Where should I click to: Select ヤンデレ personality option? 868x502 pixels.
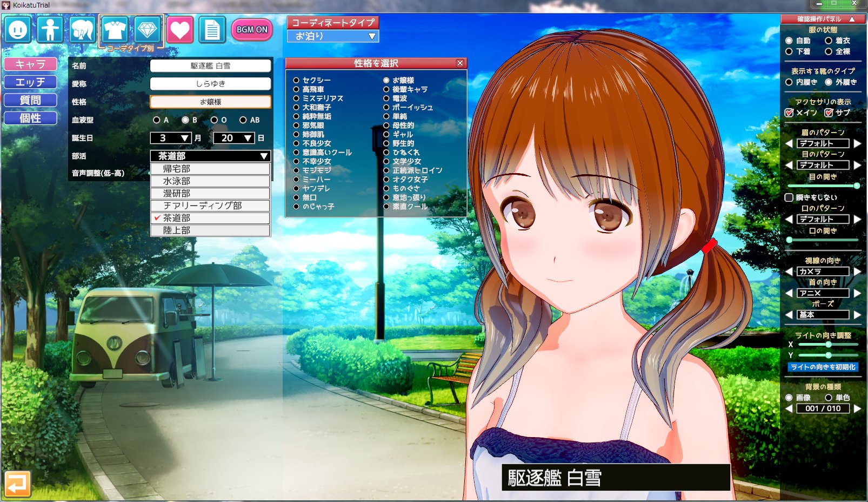point(296,188)
